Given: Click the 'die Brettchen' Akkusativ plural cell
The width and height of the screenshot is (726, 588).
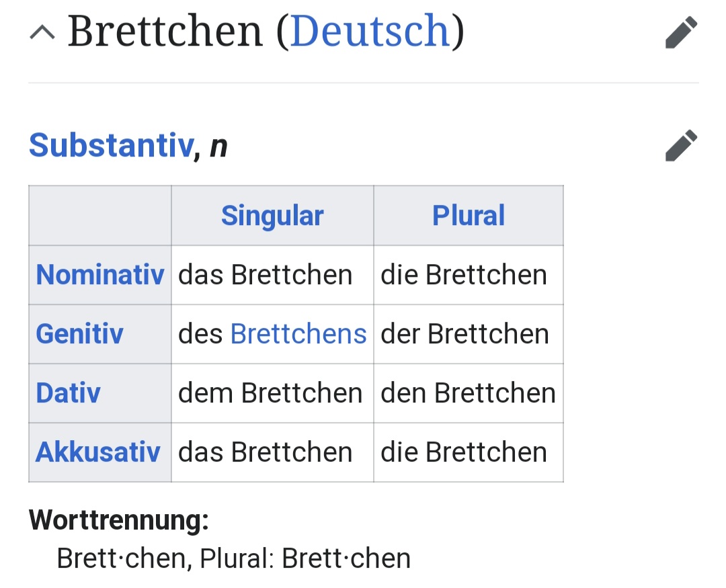Looking at the screenshot, I should click(x=464, y=452).
